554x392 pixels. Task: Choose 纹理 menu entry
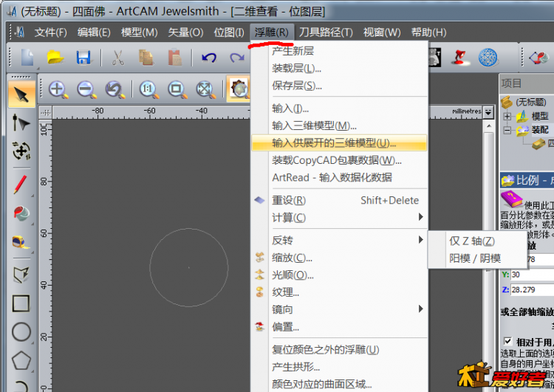point(339,292)
